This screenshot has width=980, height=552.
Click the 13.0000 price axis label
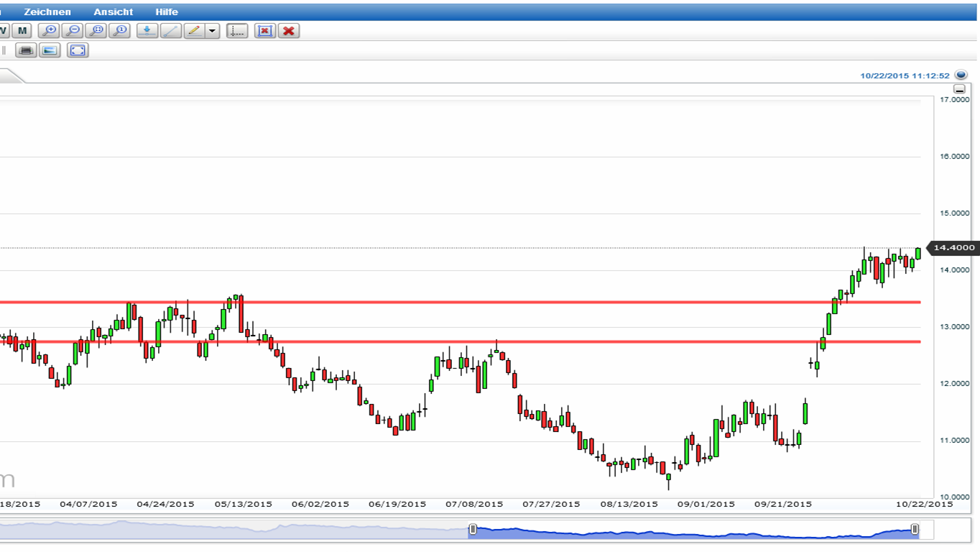coord(954,327)
